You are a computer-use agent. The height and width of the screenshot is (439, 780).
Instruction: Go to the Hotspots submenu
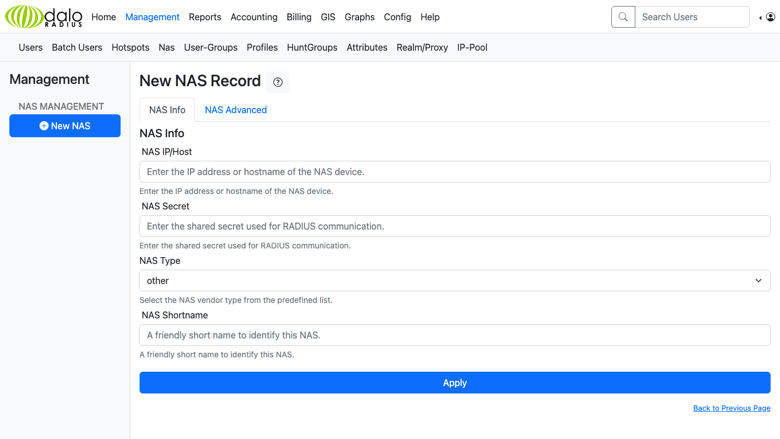[x=130, y=48]
